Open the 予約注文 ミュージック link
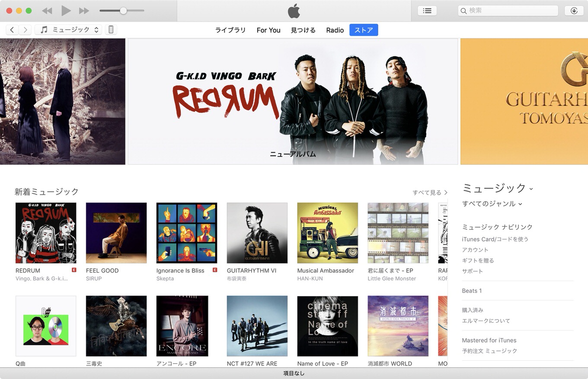The height and width of the screenshot is (379, 588). click(x=489, y=351)
